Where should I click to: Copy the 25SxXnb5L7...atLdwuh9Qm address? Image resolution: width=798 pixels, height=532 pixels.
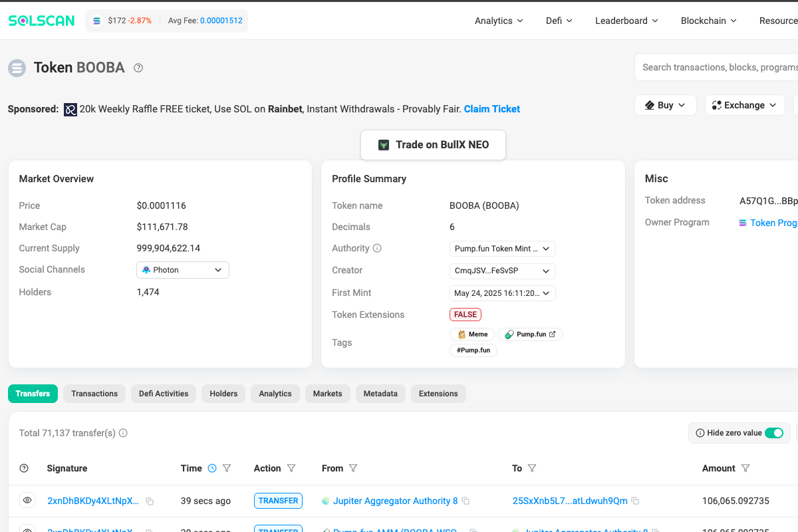click(636, 501)
